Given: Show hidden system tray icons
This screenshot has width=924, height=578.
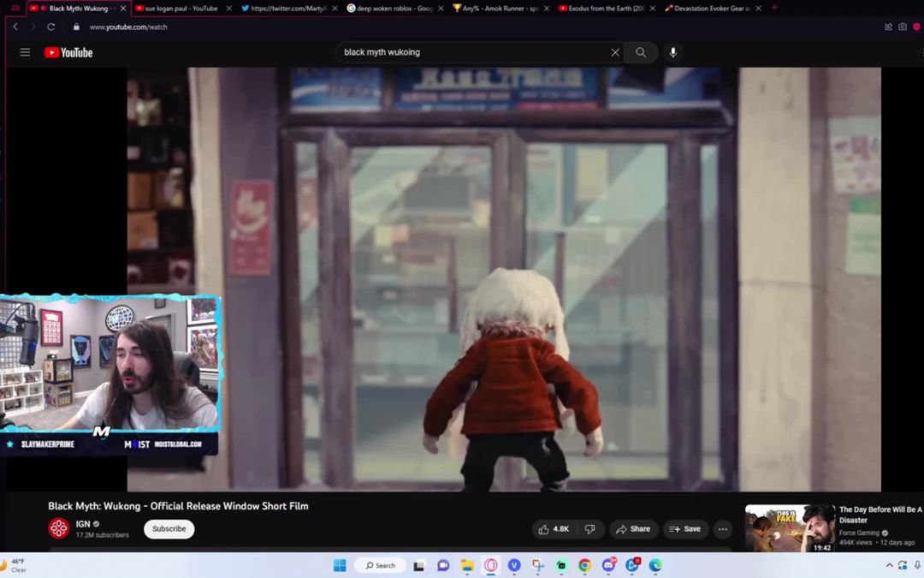Looking at the screenshot, I should pyautogui.click(x=889, y=566).
